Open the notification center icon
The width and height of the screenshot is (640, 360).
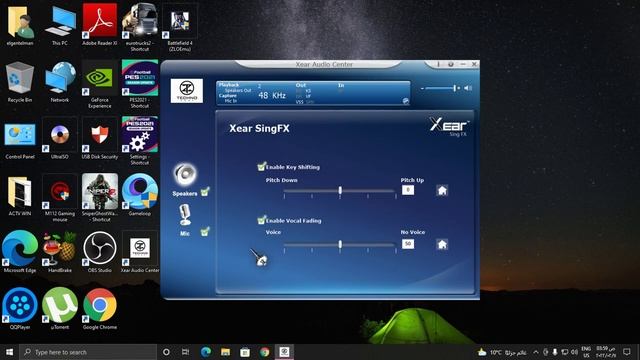click(627, 352)
